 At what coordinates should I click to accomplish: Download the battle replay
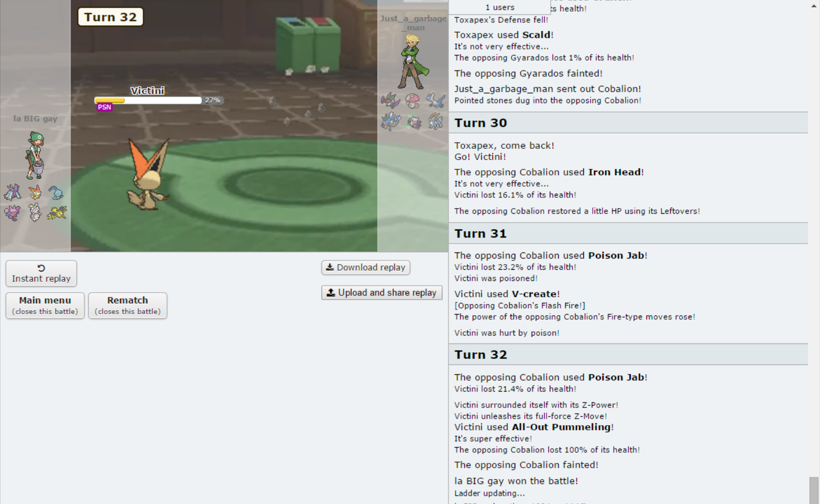pyautogui.click(x=366, y=267)
